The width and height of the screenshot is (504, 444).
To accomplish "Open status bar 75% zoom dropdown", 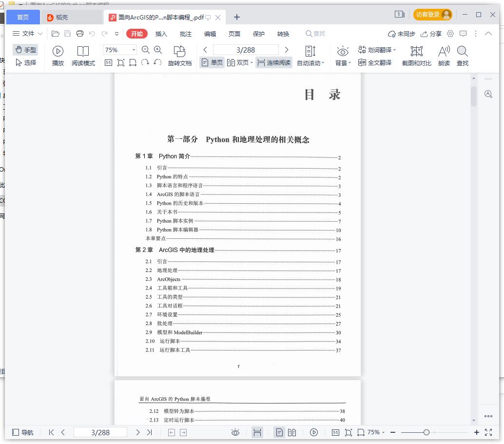I will click(x=376, y=432).
